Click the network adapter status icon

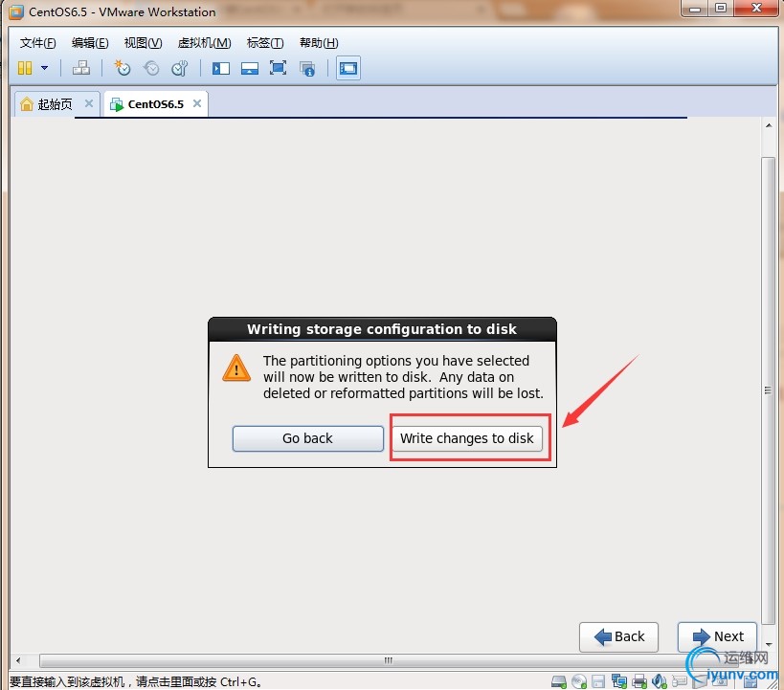(619, 681)
